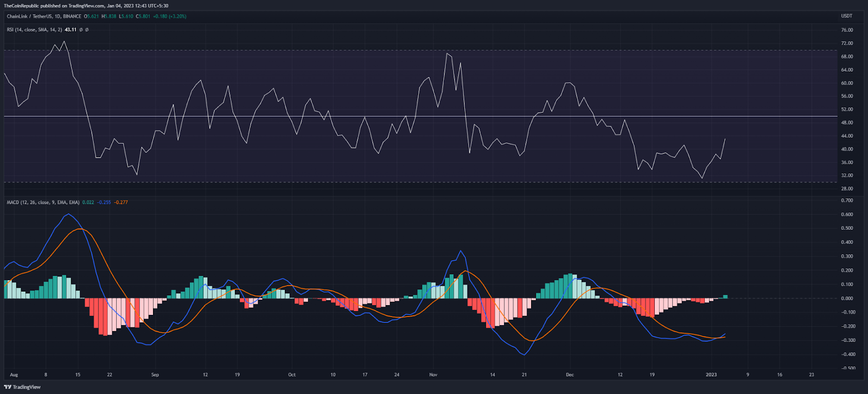Click the Dec label on time axis

pos(570,375)
